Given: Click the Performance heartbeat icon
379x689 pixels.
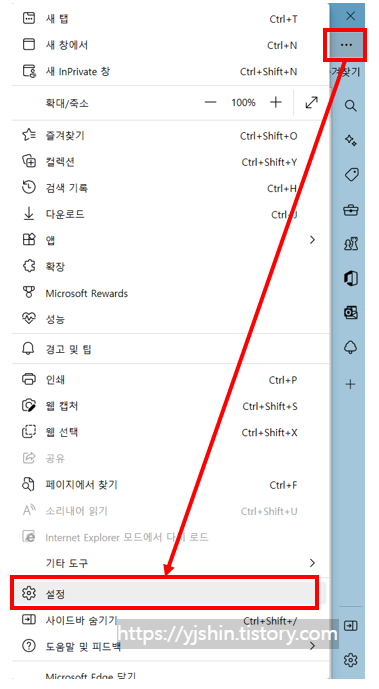Looking at the screenshot, I should tap(29, 319).
